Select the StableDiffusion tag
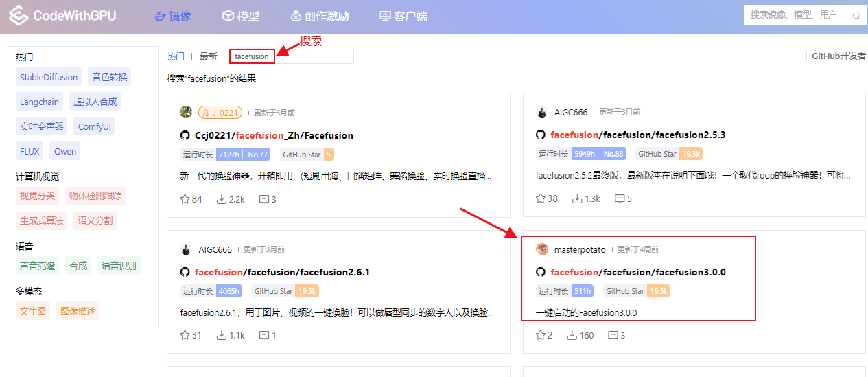This screenshot has width=868, height=377. (49, 77)
